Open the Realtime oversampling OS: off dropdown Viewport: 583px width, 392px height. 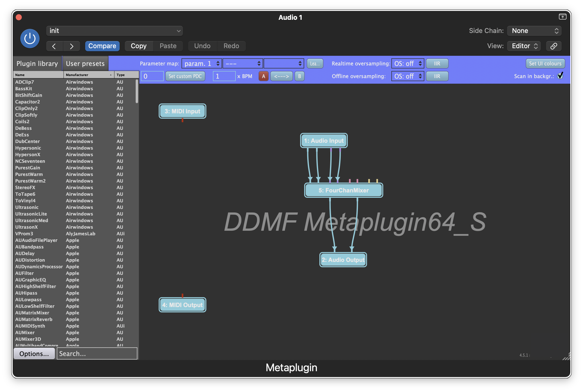click(x=408, y=64)
